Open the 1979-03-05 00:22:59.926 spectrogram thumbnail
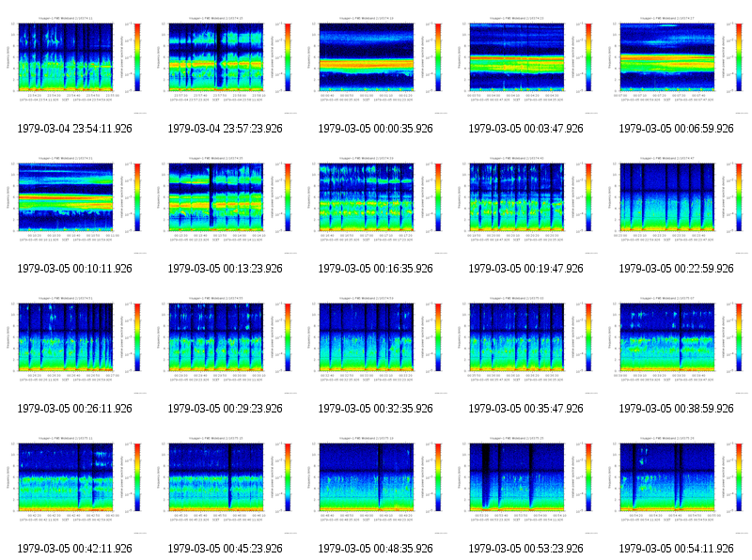The width and height of the screenshot is (752, 560). point(676,203)
